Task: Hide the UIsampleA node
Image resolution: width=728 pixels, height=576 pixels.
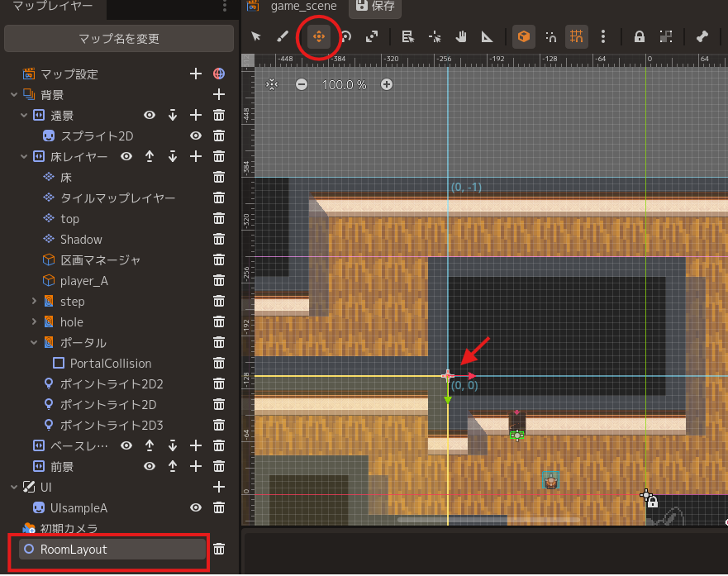Action: tap(196, 507)
